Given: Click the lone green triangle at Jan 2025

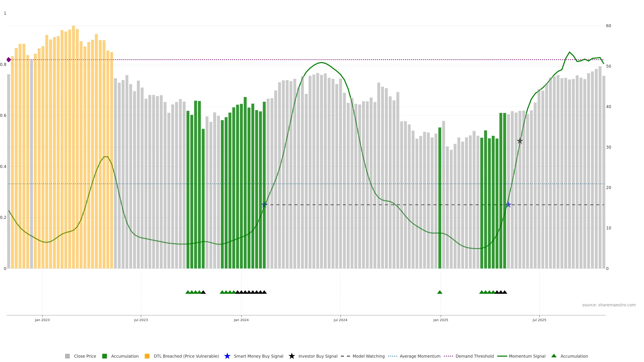Looking at the screenshot, I should [440, 292].
